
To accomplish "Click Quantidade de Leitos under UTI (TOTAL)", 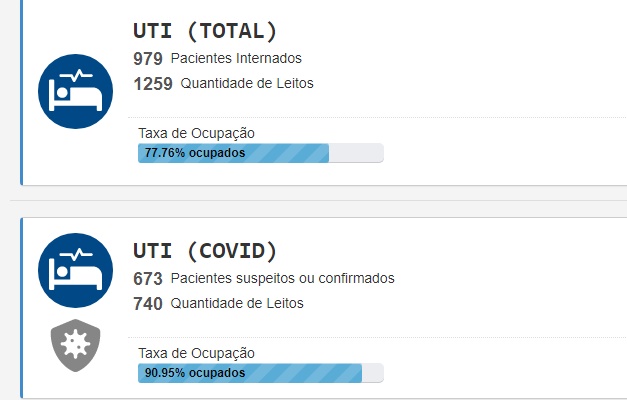I will pyautogui.click(x=247, y=83).
